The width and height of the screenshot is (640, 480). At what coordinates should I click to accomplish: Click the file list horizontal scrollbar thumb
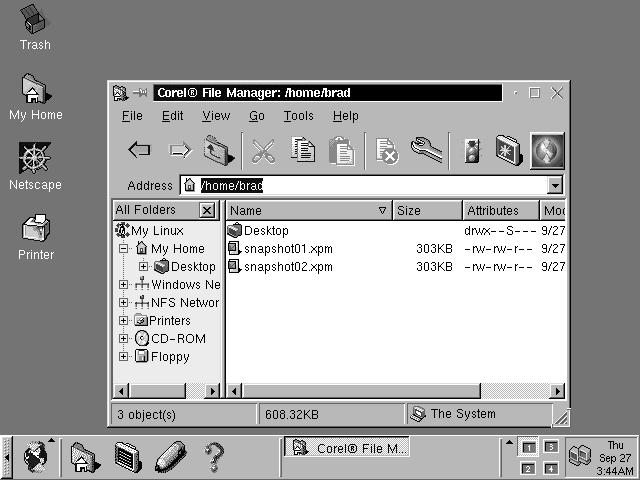point(361,391)
